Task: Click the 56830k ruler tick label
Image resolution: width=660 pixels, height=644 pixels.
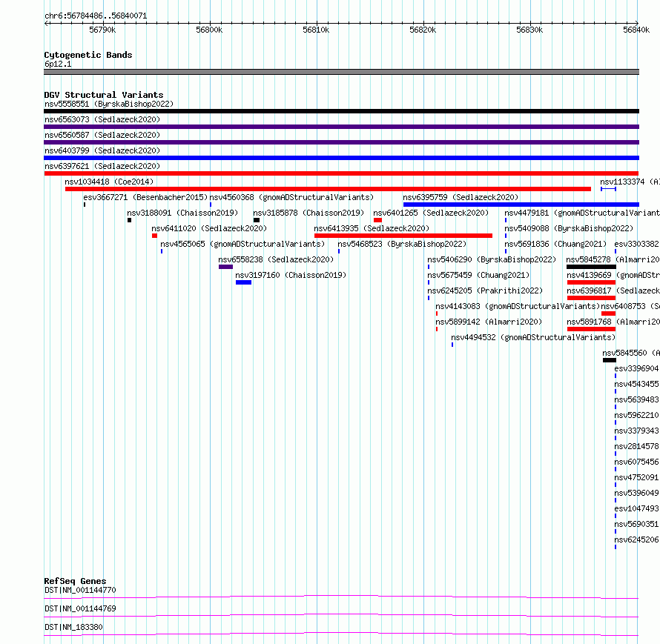Action: tap(529, 30)
